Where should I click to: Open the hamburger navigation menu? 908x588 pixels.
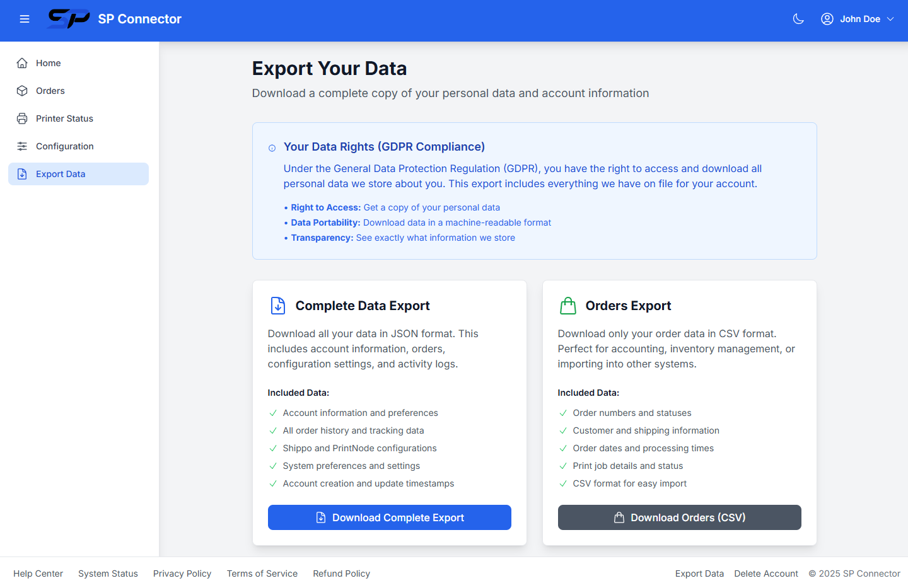coord(25,18)
